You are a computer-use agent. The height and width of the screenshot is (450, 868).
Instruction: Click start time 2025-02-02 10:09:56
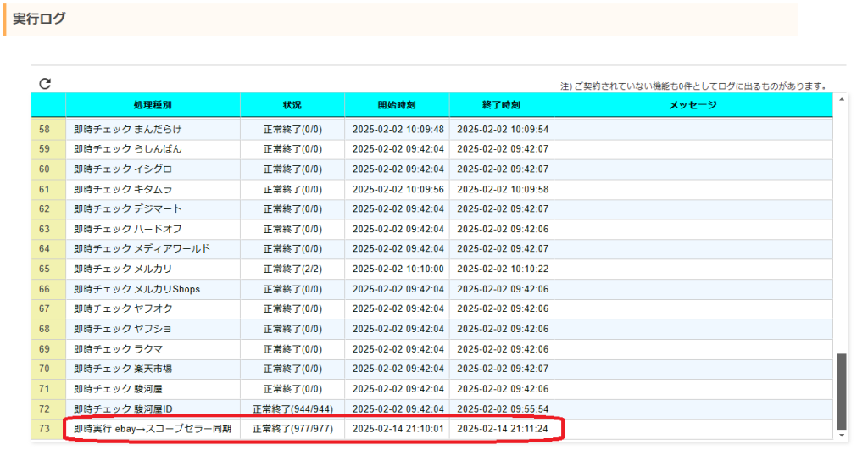[x=398, y=189]
